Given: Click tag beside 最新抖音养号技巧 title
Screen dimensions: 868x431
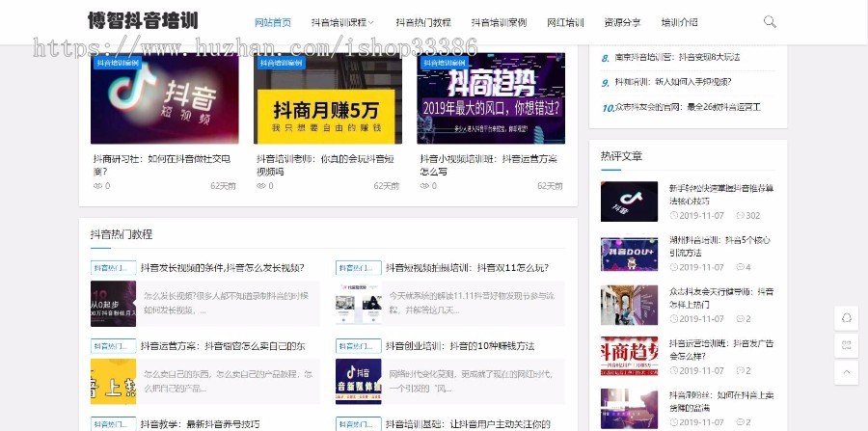Looking at the screenshot, I should click(x=114, y=424).
